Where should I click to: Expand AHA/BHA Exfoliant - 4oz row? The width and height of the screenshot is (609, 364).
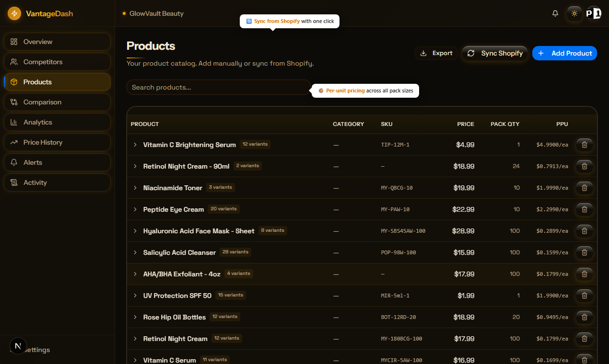tap(135, 274)
